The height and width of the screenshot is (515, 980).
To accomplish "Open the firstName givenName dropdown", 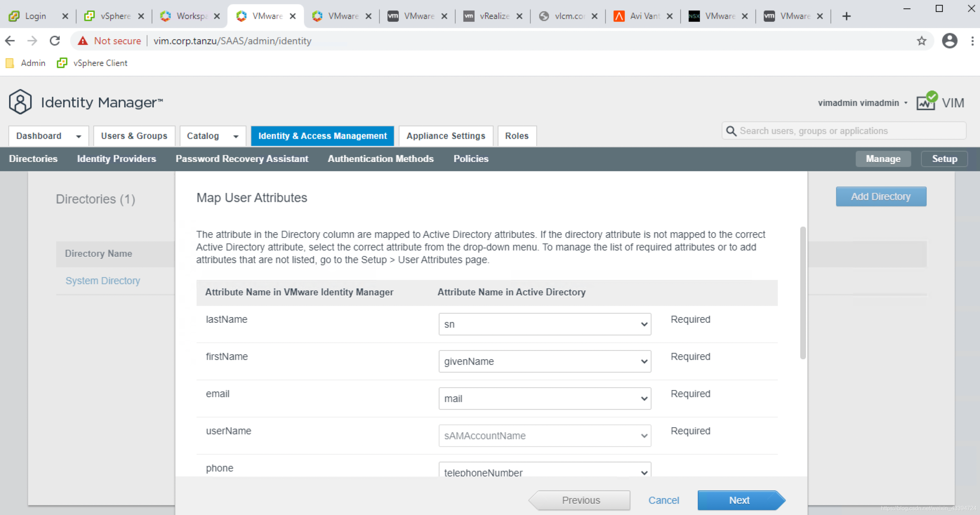I will point(544,361).
